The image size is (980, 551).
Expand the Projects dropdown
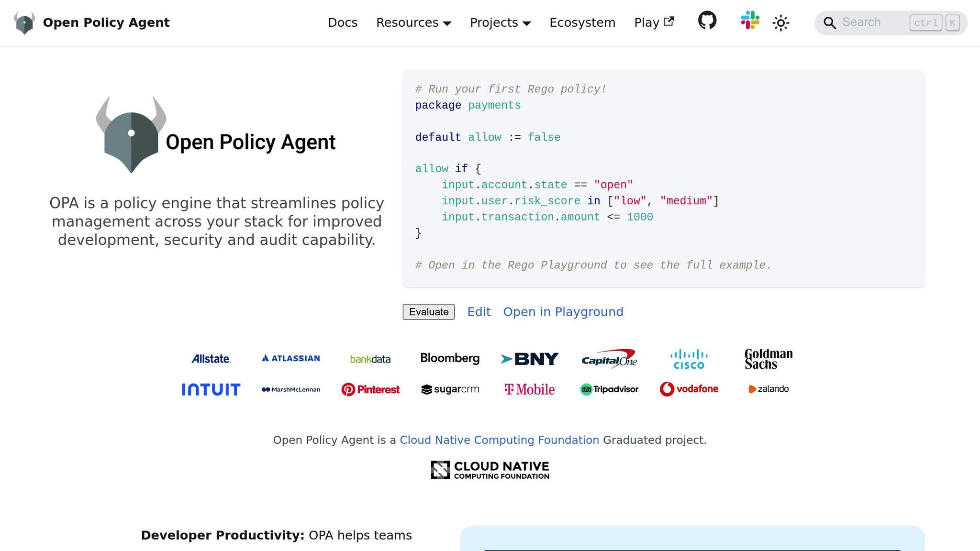[500, 22]
